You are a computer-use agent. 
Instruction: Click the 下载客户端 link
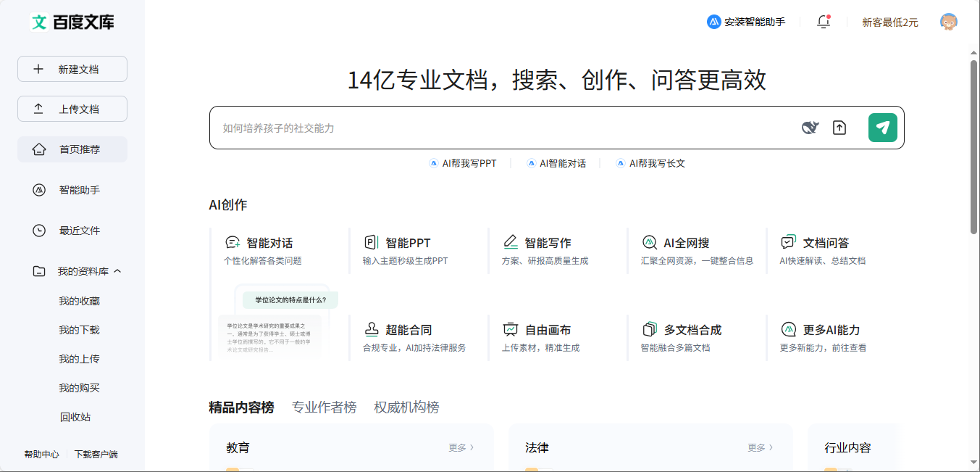96,455
